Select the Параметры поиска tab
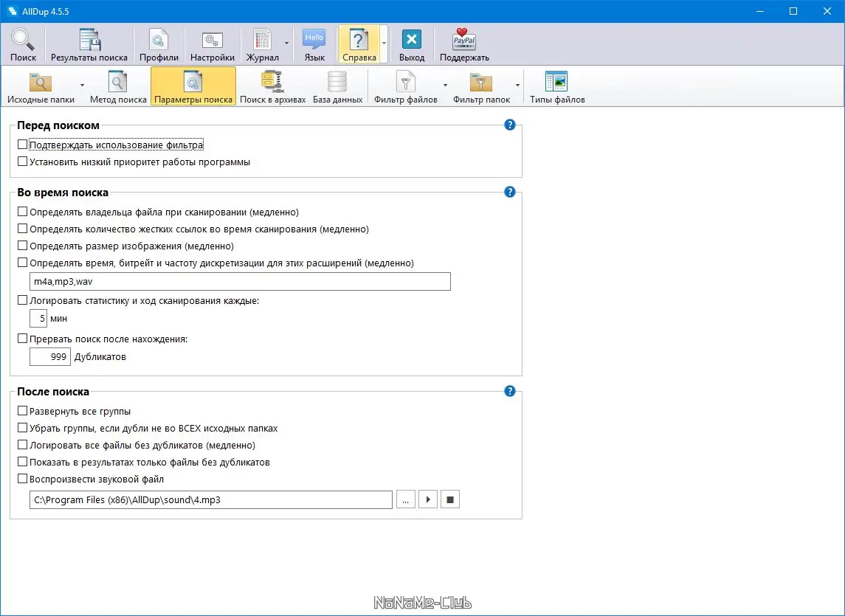 193,86
